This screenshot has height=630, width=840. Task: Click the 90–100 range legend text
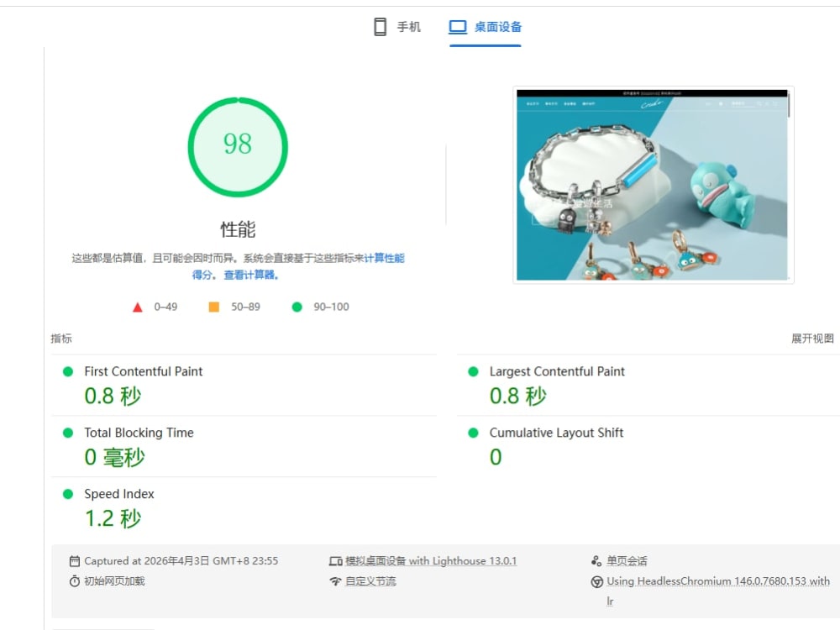click(x=331, y=307)
